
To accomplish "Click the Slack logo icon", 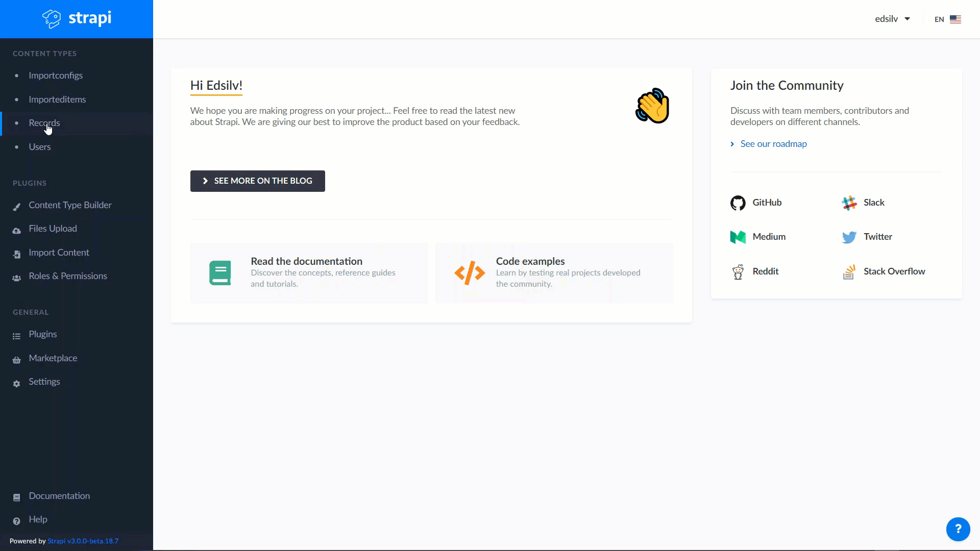I will point(849,203).
